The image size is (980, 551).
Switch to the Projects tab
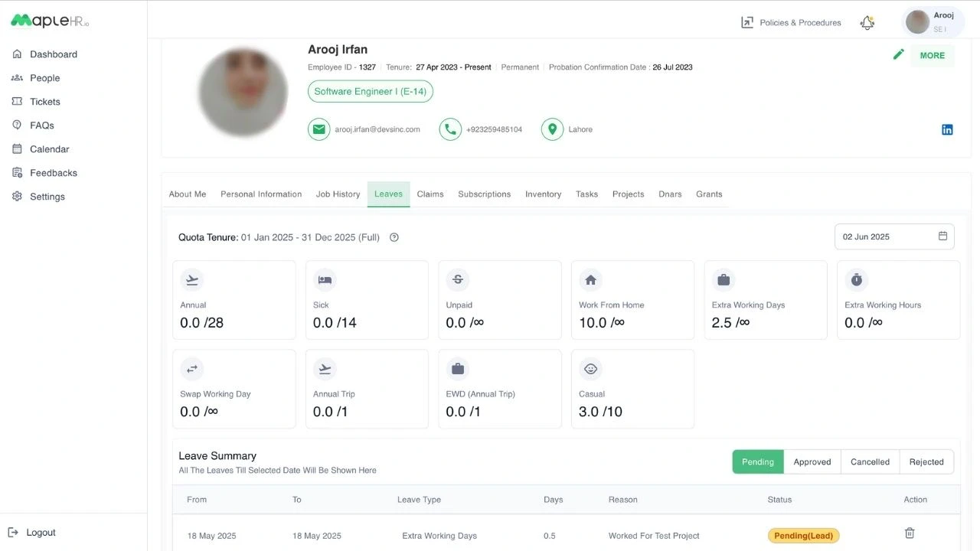point(629,194)
